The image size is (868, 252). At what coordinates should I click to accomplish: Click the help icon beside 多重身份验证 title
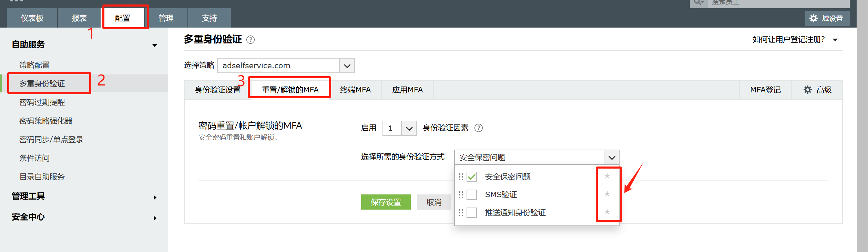(251, 40)
